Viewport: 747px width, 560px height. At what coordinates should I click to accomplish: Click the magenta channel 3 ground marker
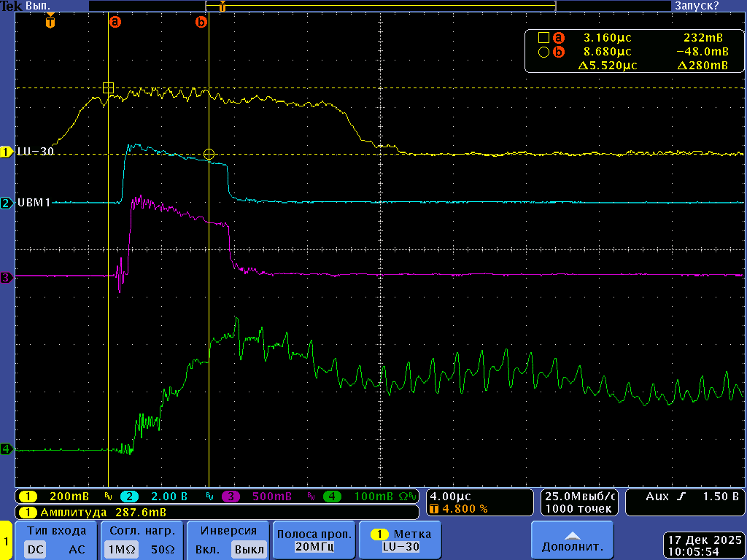pyautogui.click(x=7, y=277)
